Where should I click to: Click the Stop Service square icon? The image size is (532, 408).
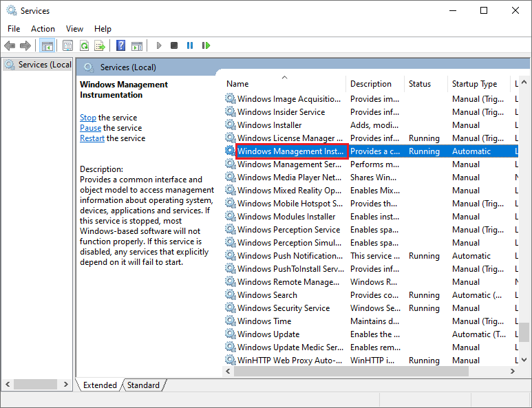point(174,45)
